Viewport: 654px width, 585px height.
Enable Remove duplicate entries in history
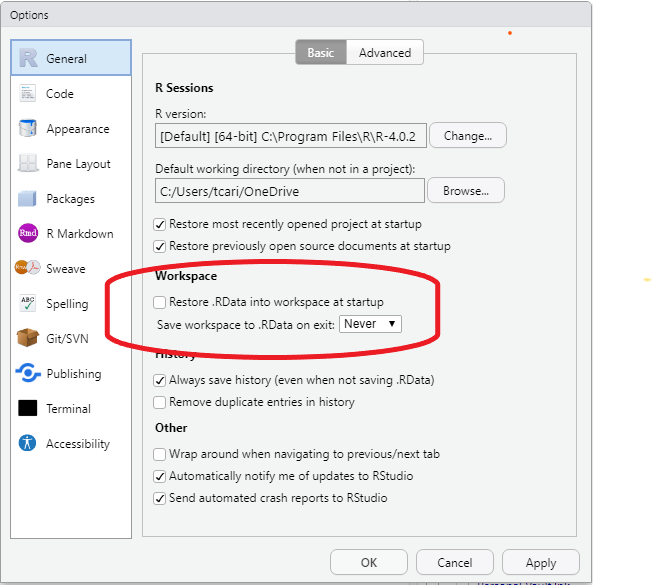160,402
